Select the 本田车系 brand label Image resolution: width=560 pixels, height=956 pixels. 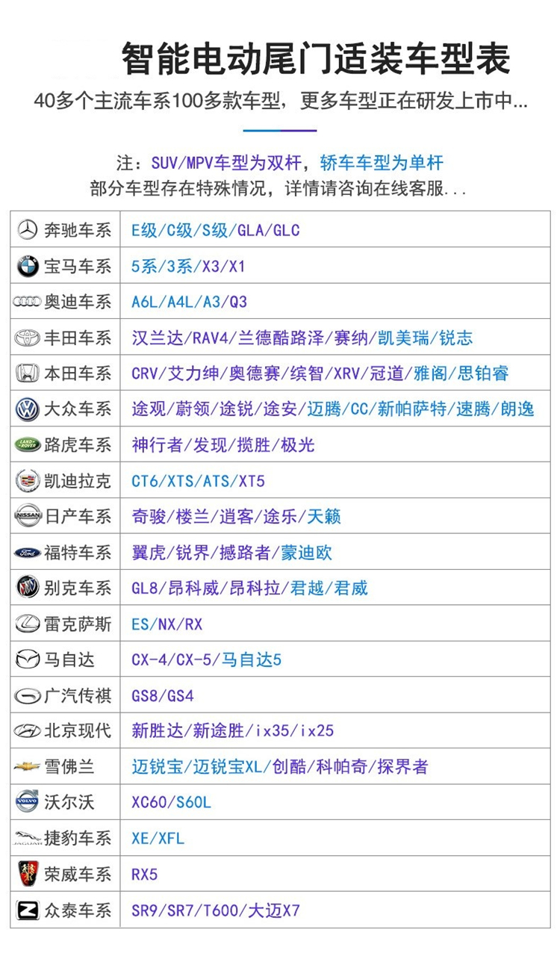click(77, 373)
